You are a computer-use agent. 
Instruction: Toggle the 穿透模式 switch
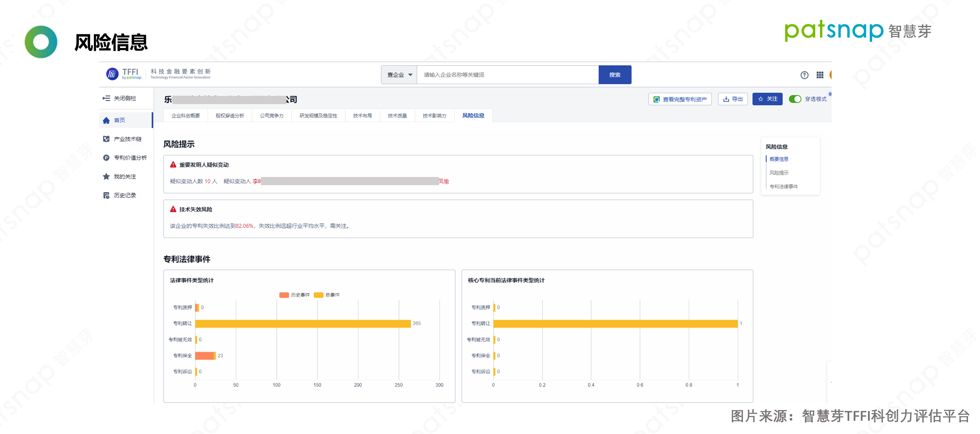click(795, 99)
